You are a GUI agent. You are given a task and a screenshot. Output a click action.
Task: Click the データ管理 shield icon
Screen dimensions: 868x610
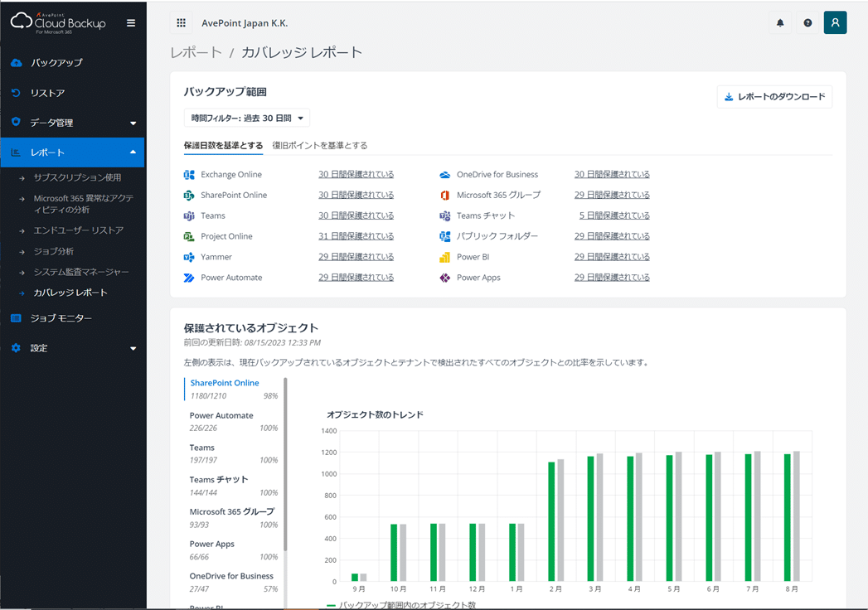(x=16, y=122)
